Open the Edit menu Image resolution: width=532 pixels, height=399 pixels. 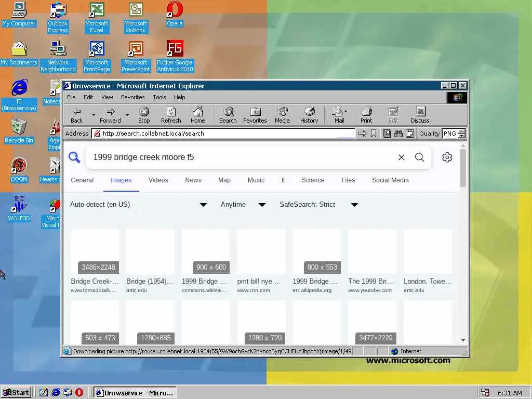88,97
